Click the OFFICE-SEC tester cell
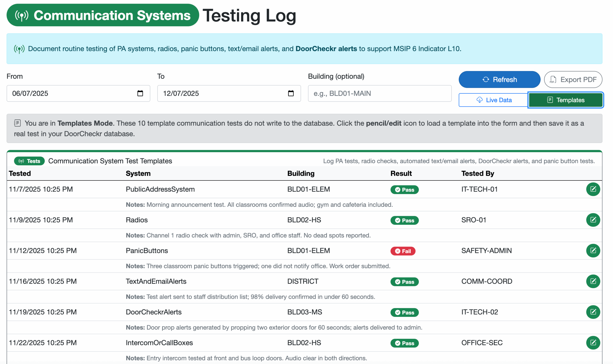The image size is (613, 364). (482, 342)
